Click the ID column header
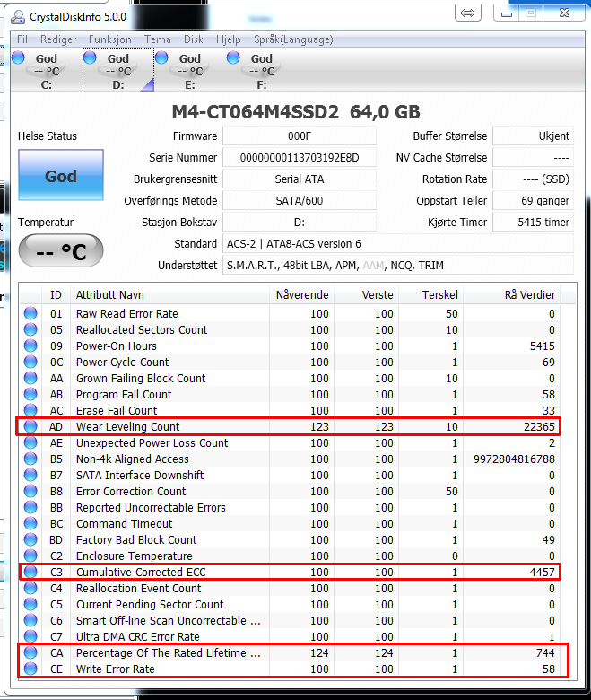This screenshot has width=591, height=700. coord(56,294)
